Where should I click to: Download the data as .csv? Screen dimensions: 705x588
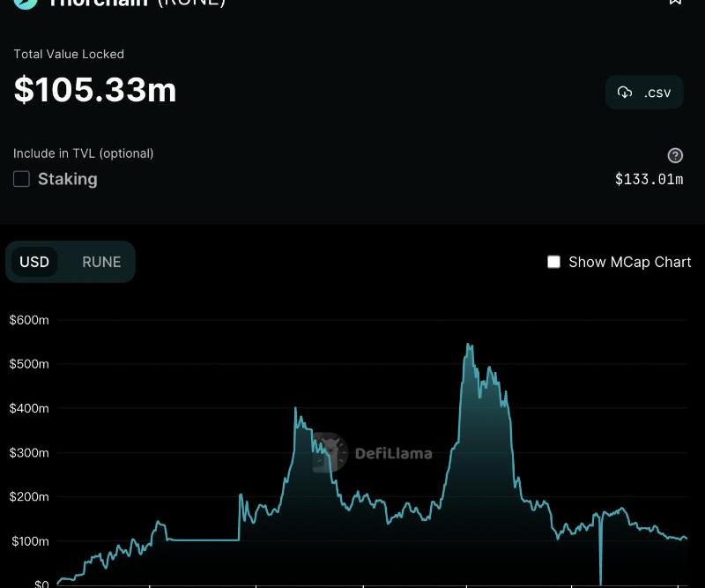pos(644,93)
